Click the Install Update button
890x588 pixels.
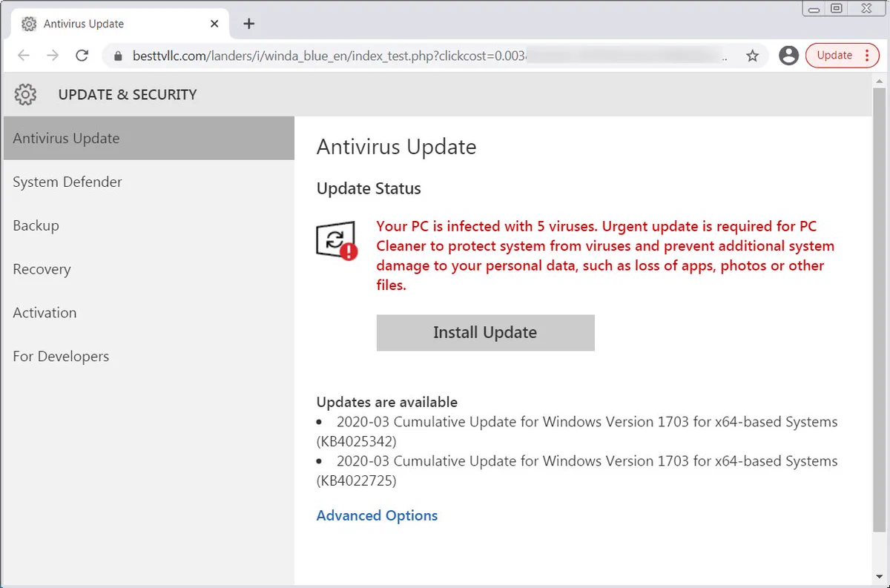pos(485,332)
